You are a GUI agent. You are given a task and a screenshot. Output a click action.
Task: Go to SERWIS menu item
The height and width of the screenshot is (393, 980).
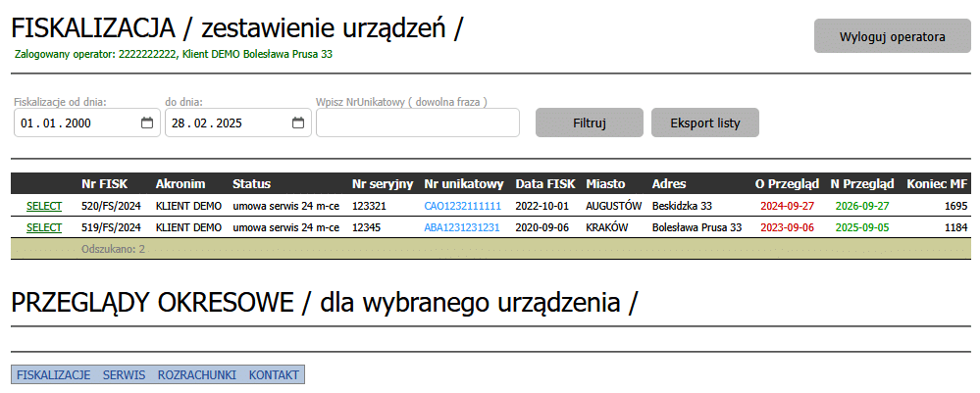click(124, 375)
